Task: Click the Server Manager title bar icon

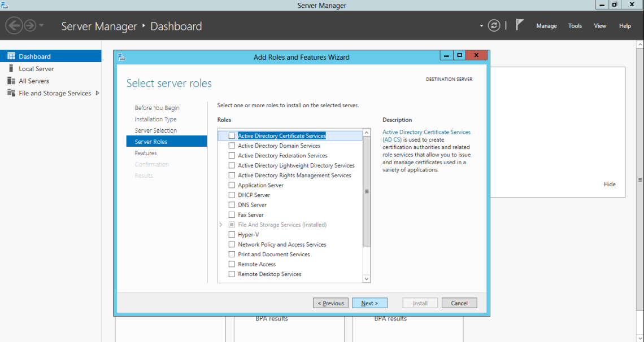Action: point(5,5)
